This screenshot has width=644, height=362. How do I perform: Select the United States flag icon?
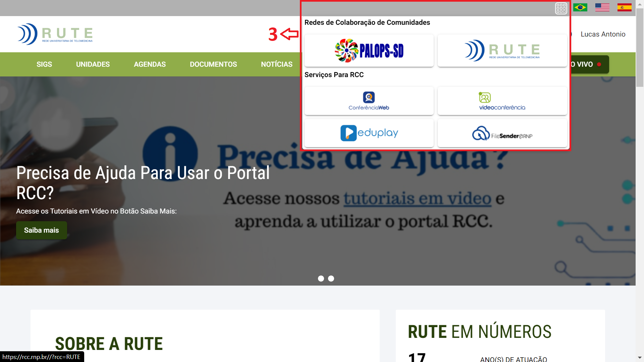(x=602, y=7)
